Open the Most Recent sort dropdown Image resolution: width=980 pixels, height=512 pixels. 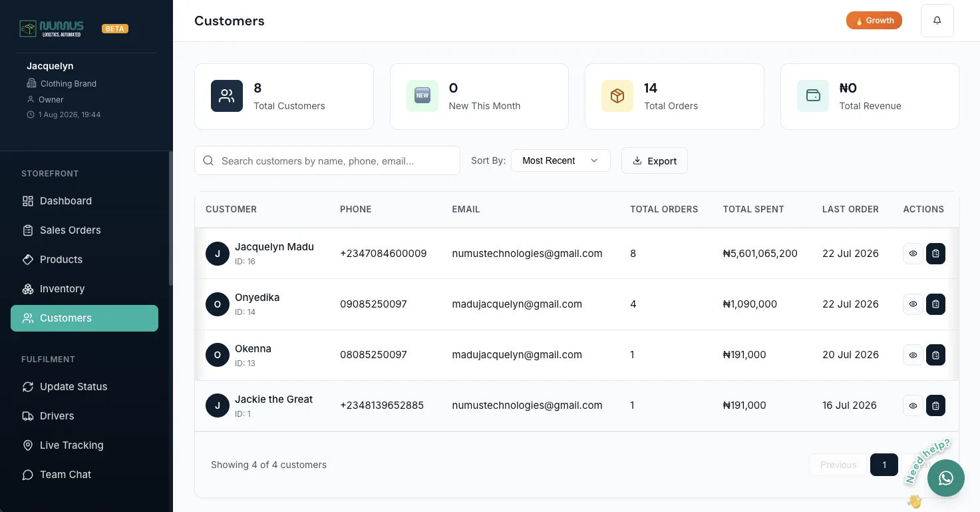coord(561,160)
